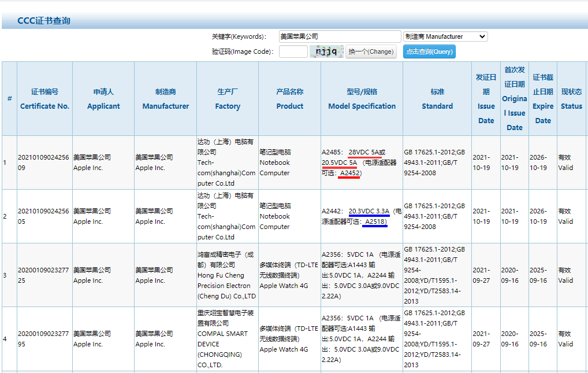
Task: Click the captcha image njjq
Action: pyautogui.click(x=326, y=51)
